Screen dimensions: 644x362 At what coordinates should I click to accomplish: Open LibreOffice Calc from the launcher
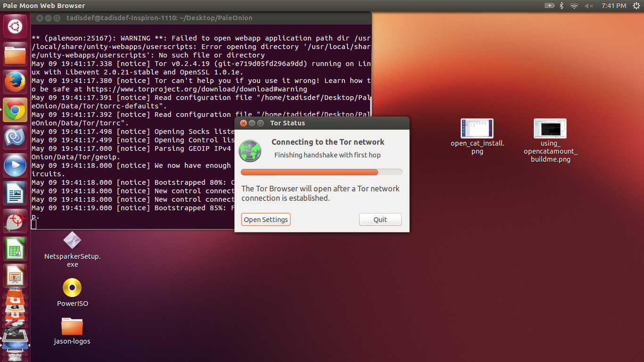(15, 248)
